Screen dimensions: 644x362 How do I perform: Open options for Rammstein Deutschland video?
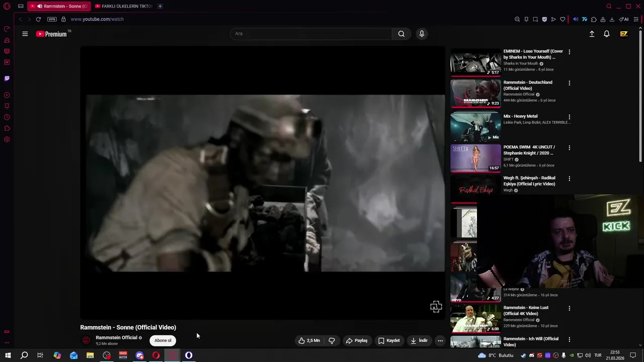point(569,83)
